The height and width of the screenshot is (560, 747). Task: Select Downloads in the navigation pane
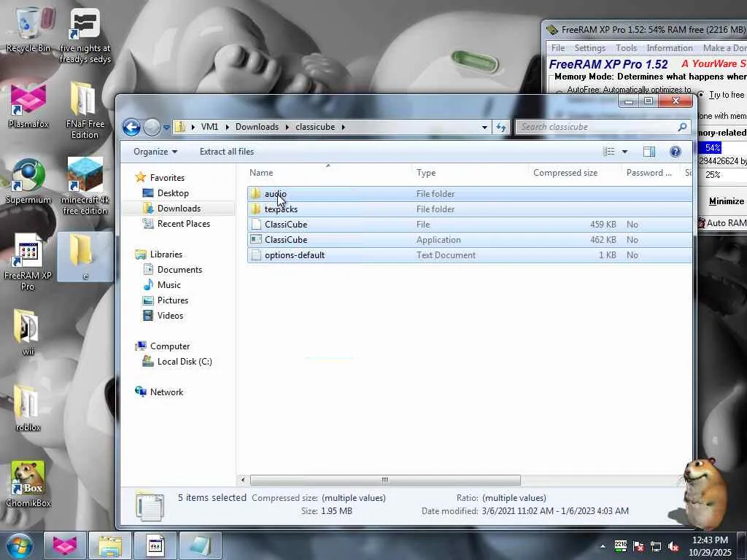pyautogui.click(x=179, y=208)
